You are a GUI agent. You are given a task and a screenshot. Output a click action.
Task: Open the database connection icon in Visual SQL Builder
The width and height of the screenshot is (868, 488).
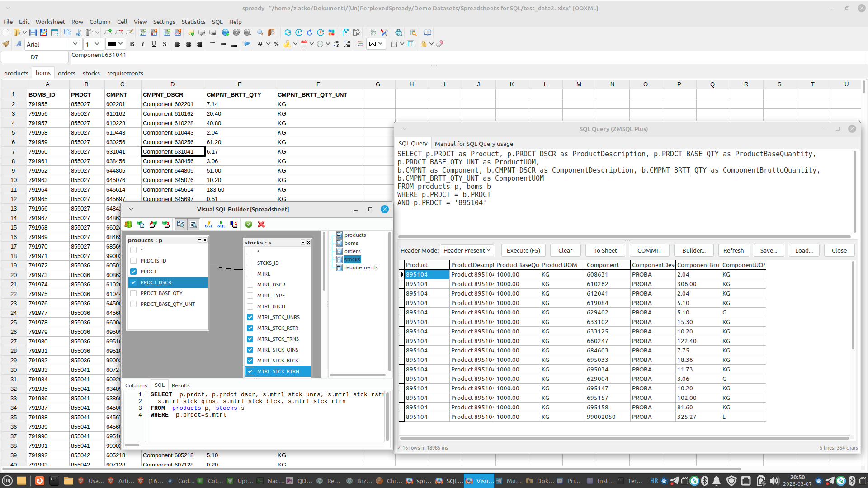(128, 224)
